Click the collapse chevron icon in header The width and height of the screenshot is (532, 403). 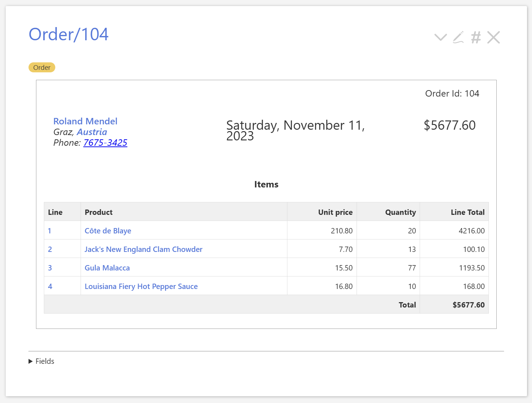[440, 37]
